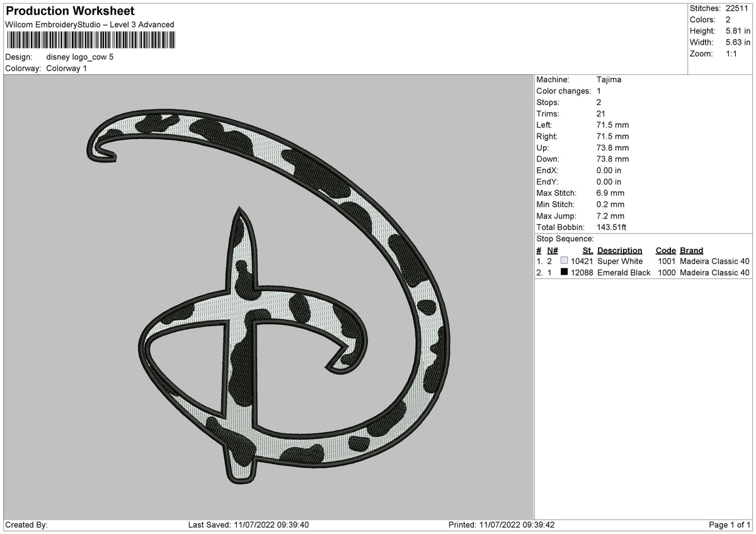This screenshot has height=534, width=756.
Task: Click the Machine value Tajima
Action: pyautogui.click(x=609, y=79)
